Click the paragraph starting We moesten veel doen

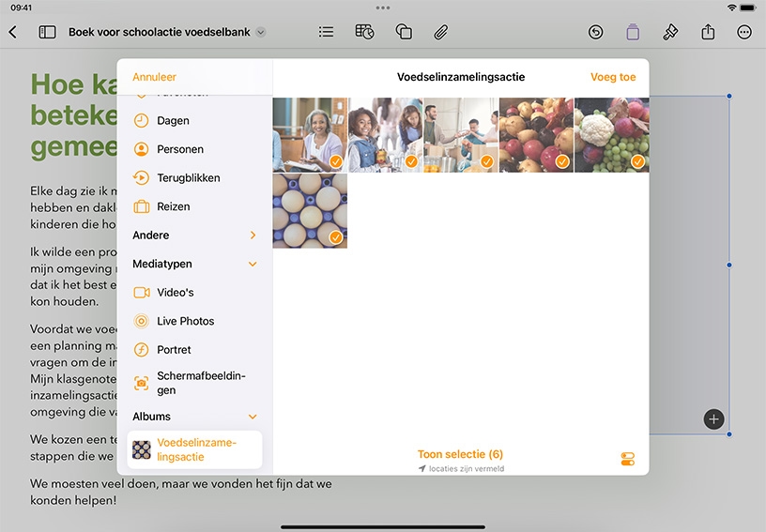(x=181, y=492)
